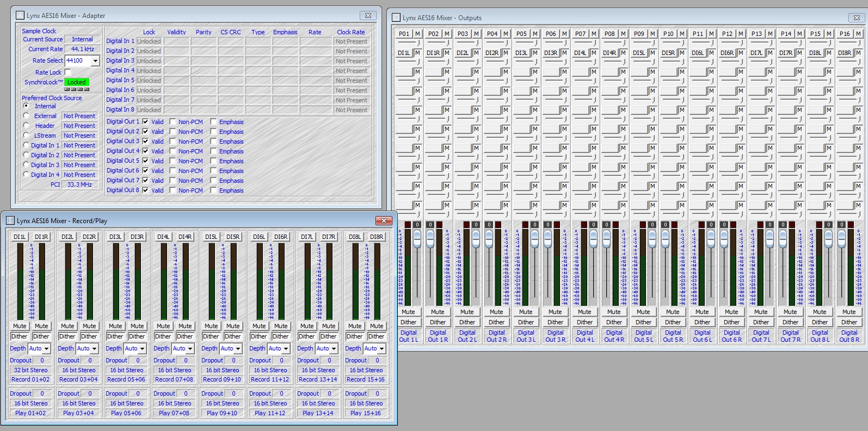Screen dimensions: 868x431
Task: Click the green SynchroLock Locked indicator
Action: pos(76,82)
